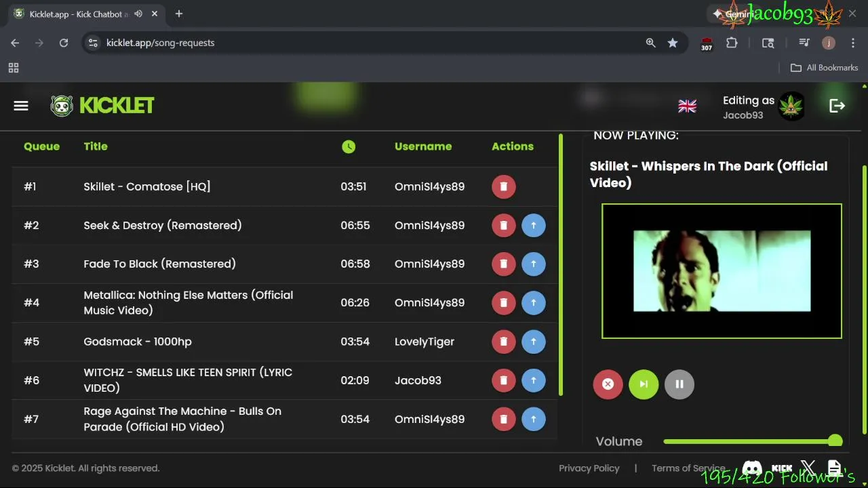Move Bulls On Parade up the queue
Image resolution: width=868 pixels, height=488 pixels.
pos(534,419)
